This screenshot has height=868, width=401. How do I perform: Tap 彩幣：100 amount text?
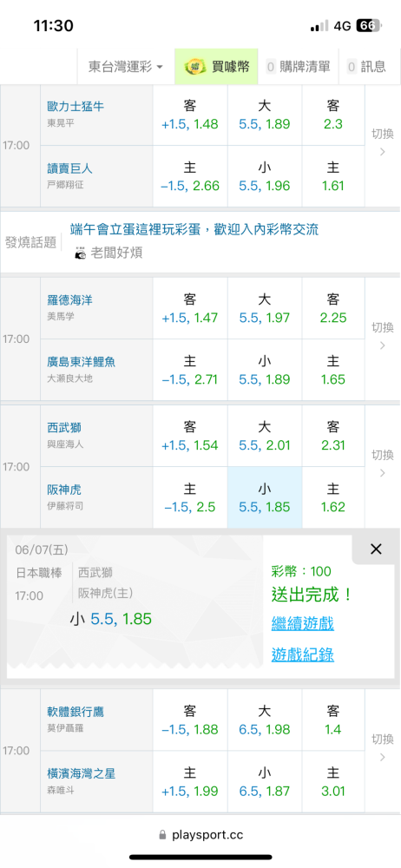click(x=299, y=572)
